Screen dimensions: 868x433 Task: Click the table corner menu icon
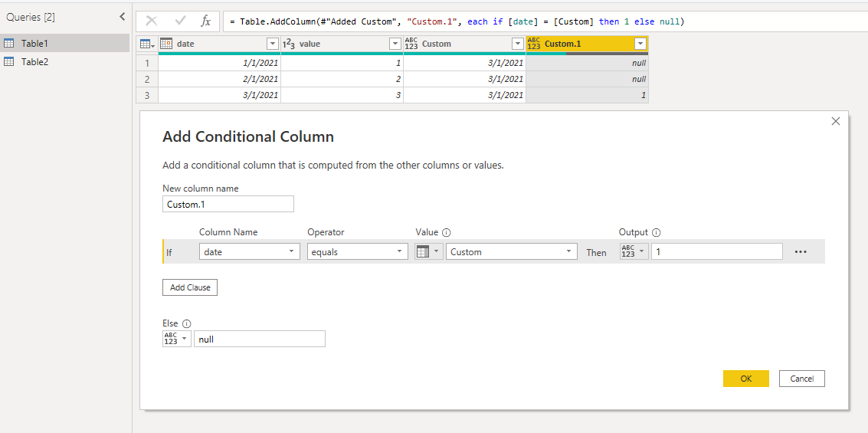(x=147, y=44)
